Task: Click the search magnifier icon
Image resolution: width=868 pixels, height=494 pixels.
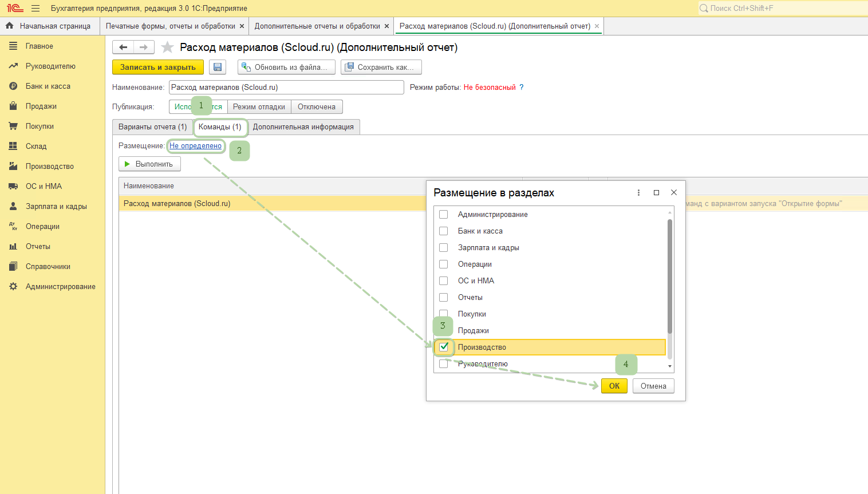Action: point(704,8)
